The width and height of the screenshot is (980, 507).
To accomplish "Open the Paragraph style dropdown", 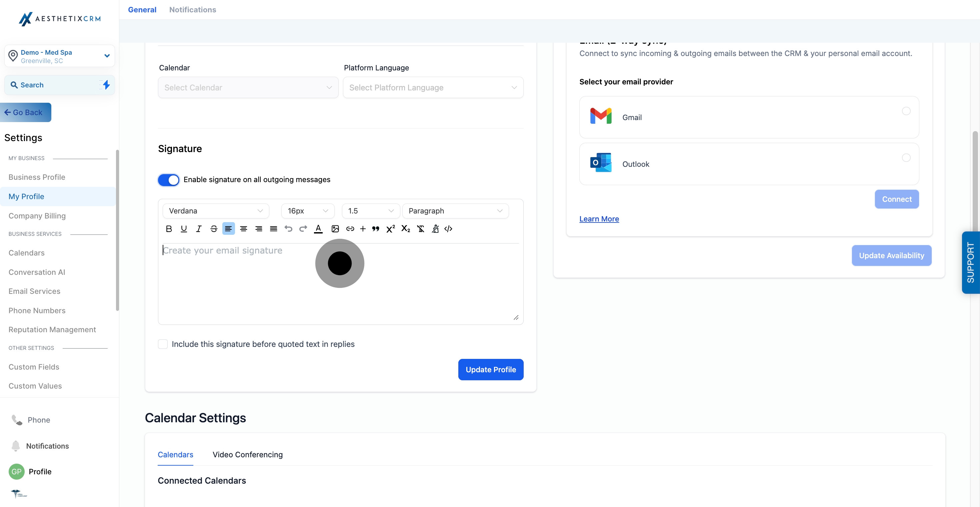I will pos(455,211).
